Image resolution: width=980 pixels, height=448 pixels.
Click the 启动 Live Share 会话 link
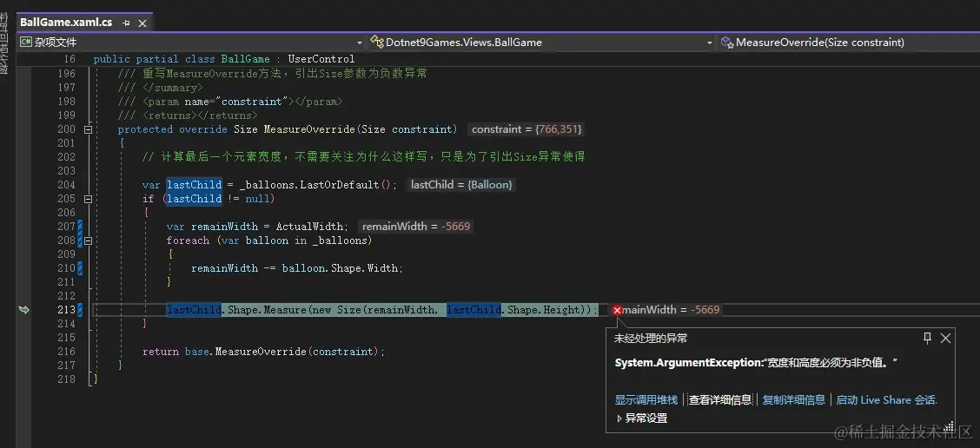(x=886, y=400)
